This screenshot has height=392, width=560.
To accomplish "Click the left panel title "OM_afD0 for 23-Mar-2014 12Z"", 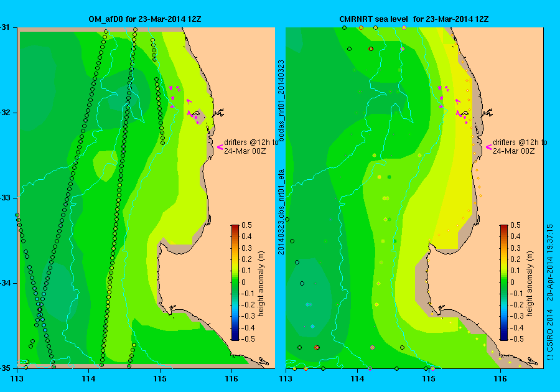I will click(x=144, y=19).
